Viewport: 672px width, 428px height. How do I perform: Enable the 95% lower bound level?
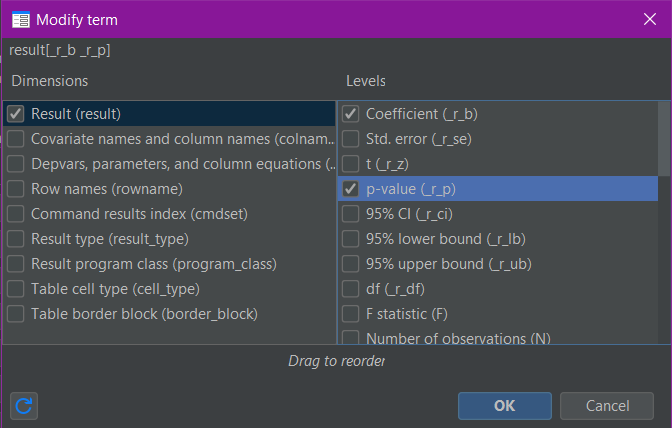point(350,239)
